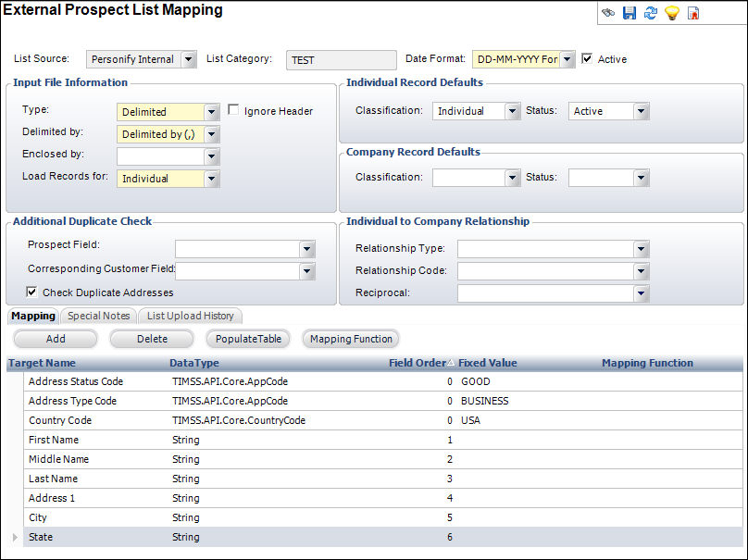
Task: Click the light bulb help icon
Action: [x=672, y=13]
